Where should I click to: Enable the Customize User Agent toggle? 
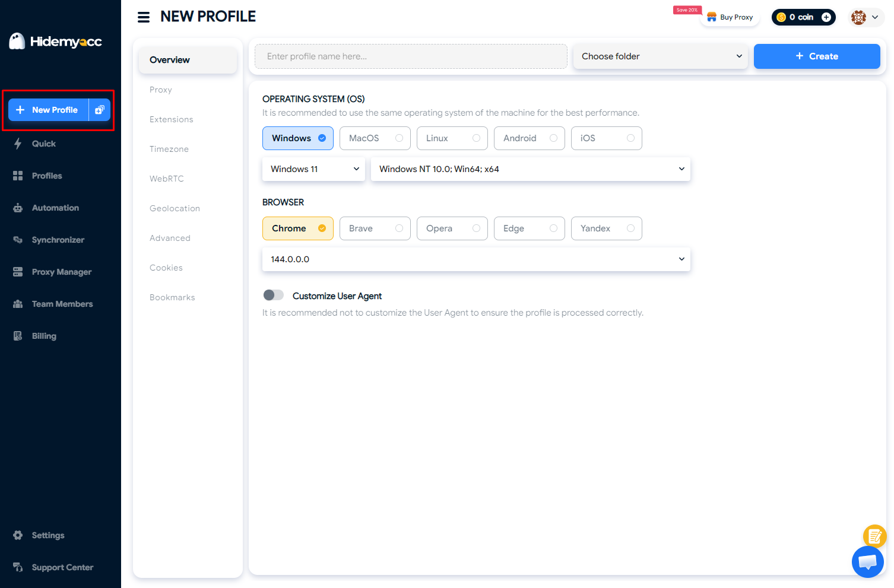point(274,295)
